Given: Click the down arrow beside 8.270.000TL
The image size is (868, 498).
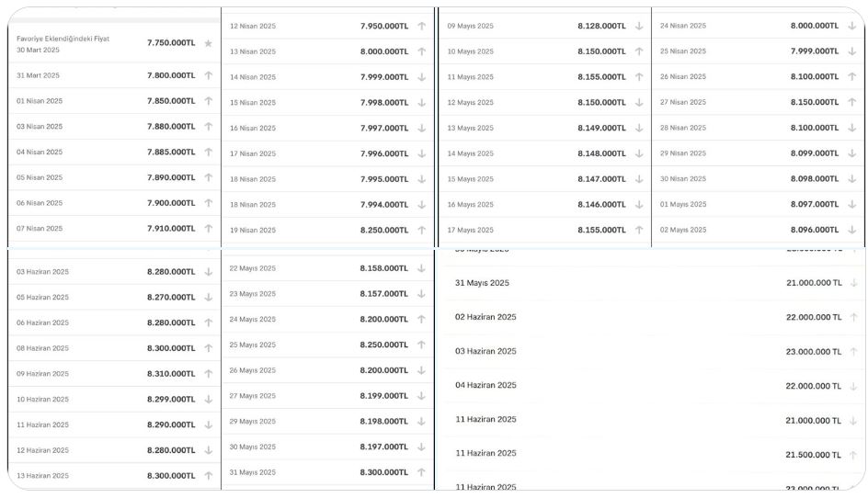Looking at the screenshot, I should coord(209,298).
